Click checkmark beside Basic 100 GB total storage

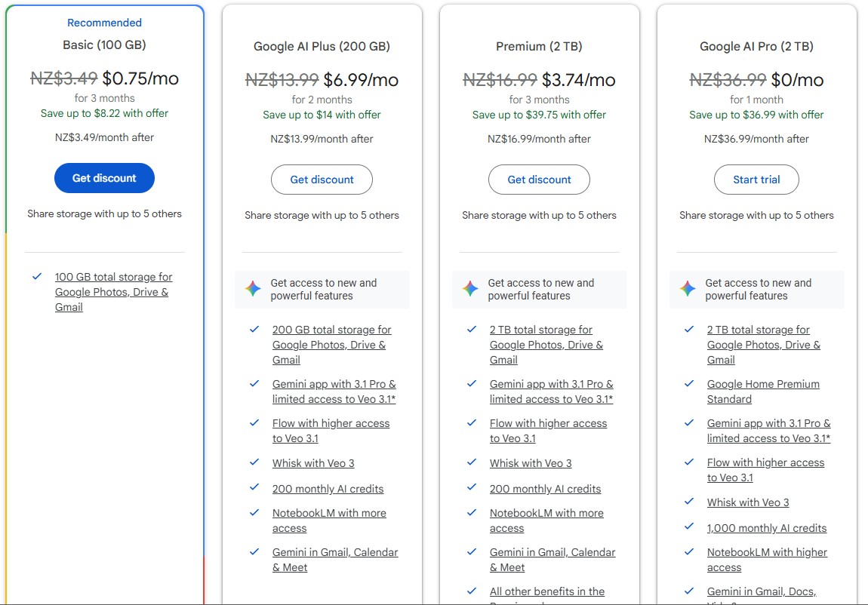point(37,277)
